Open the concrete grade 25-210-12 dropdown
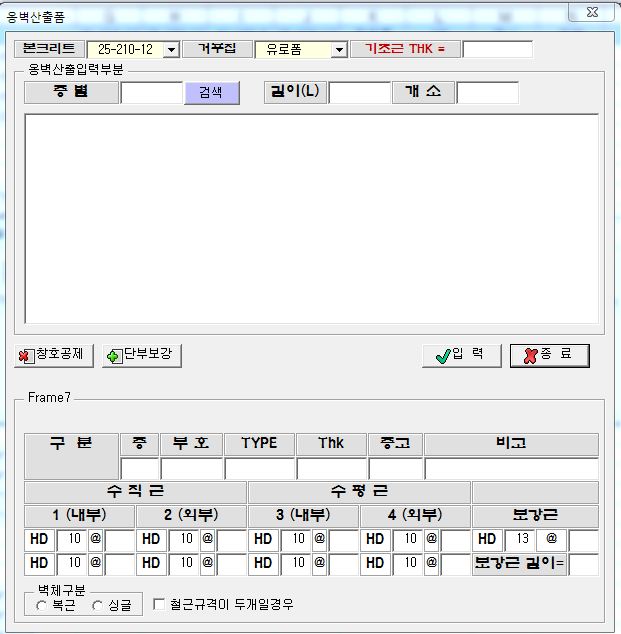This screenshot has width=621, height=634. coord(171,50)
